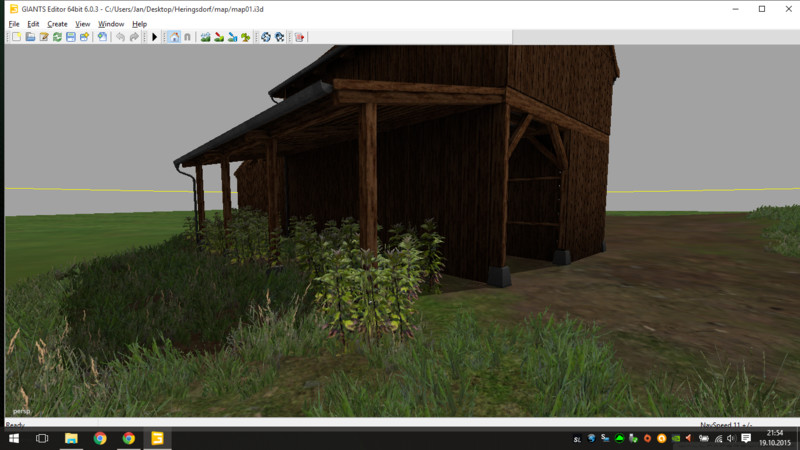Click the Ready status bar text

[x=15, y=424]
